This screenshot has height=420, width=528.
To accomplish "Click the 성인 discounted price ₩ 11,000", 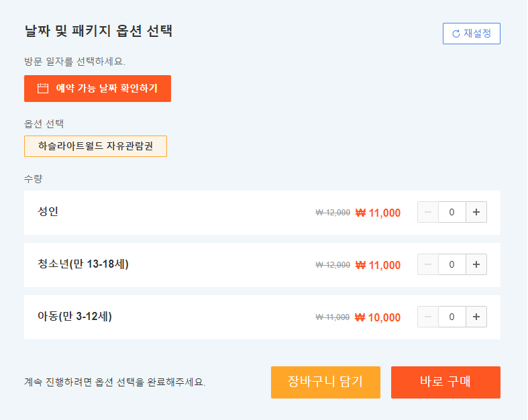I will click(x=378, y=213).
